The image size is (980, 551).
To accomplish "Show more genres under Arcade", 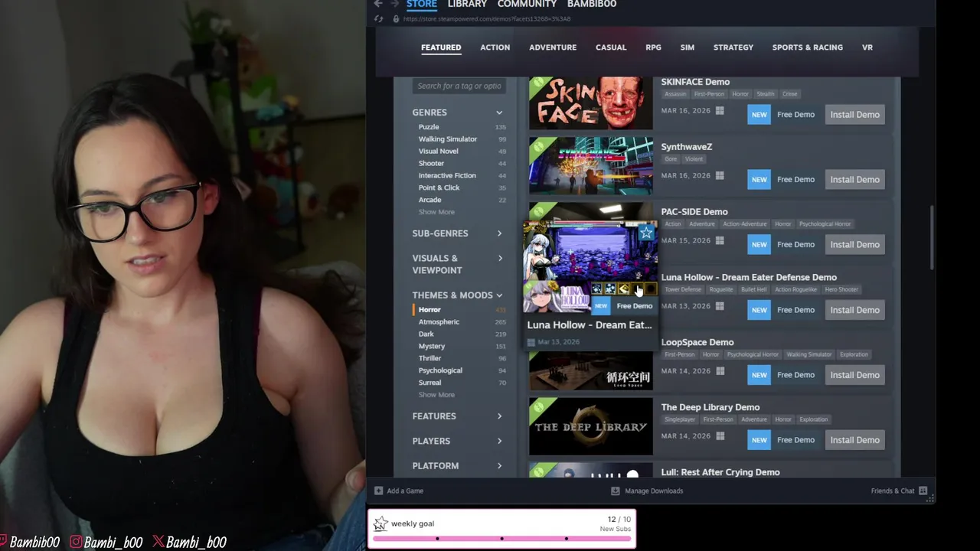I will [x=436, y=212].
